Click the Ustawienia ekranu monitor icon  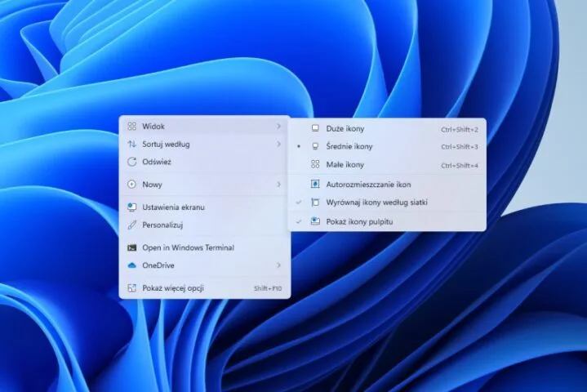131,207
